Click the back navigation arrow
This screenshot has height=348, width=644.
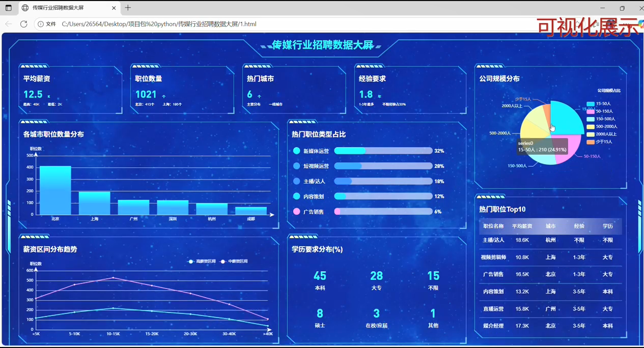tap(9, 24)
